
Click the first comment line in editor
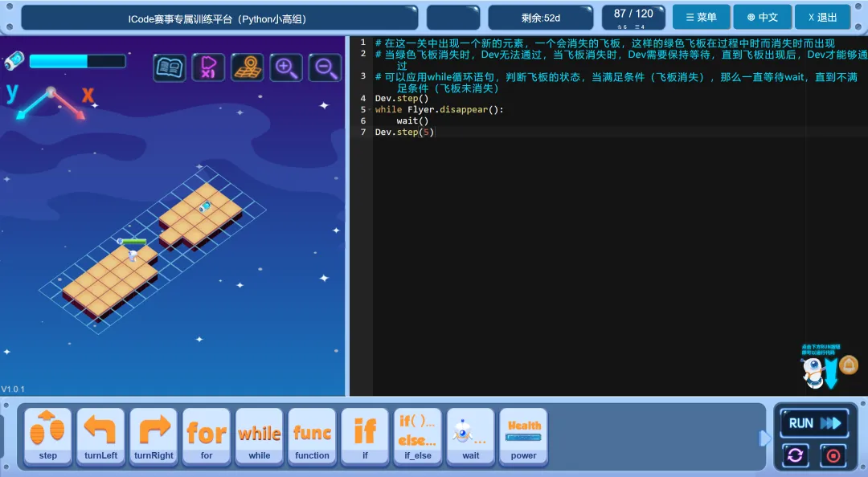pos(604,43)
